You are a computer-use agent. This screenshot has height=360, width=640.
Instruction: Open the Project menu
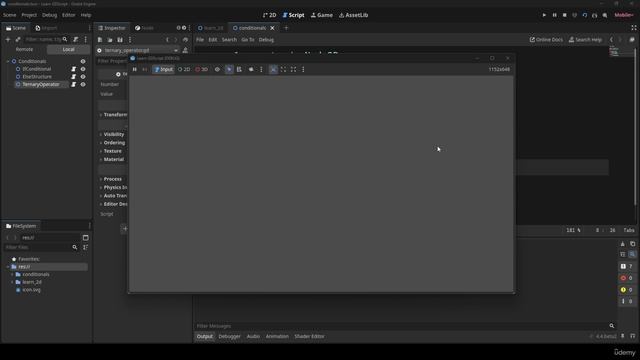pyautogui.click(x=29, y=15)
